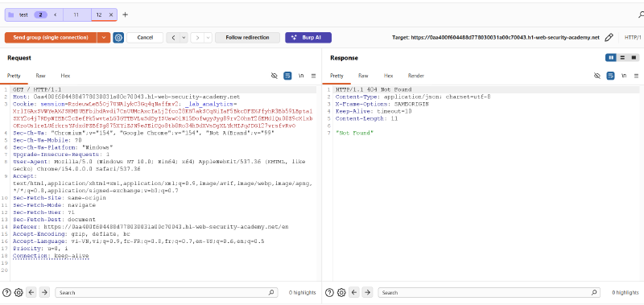Switch to tab 11

coord(76,14)
